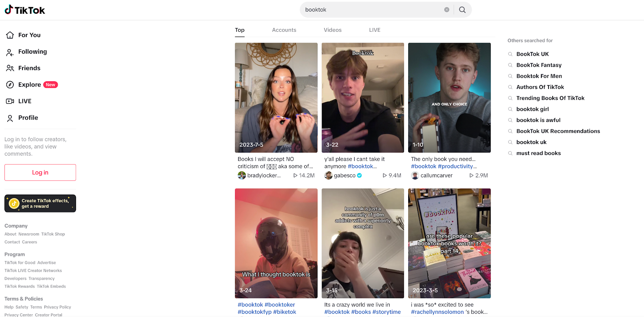Search for booktok is awful
This screenshot has width=644, height=317.
point(539,120)
